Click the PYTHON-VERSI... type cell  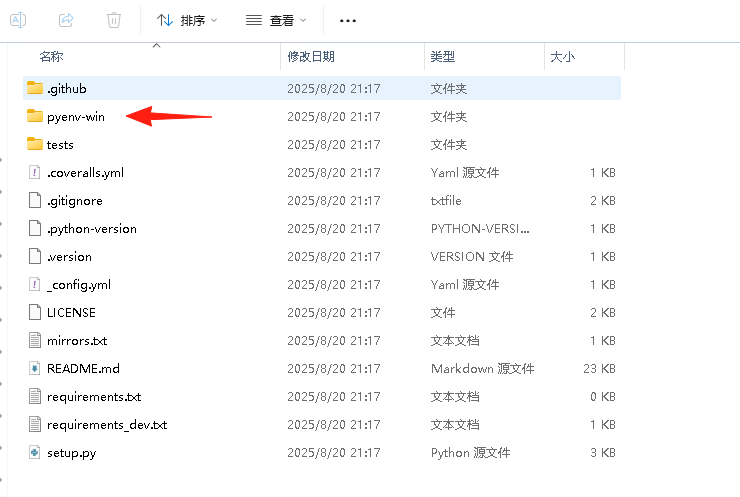pyautogui.click(x=480, y=228)
